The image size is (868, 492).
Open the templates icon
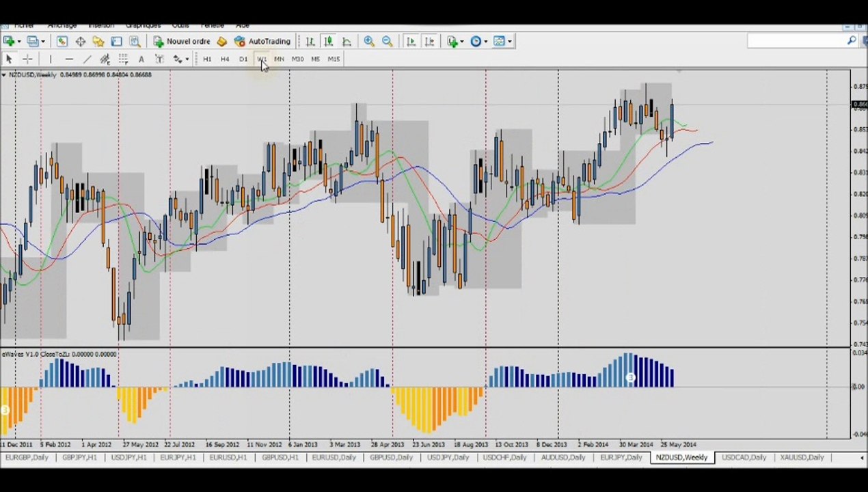(499, 42)
